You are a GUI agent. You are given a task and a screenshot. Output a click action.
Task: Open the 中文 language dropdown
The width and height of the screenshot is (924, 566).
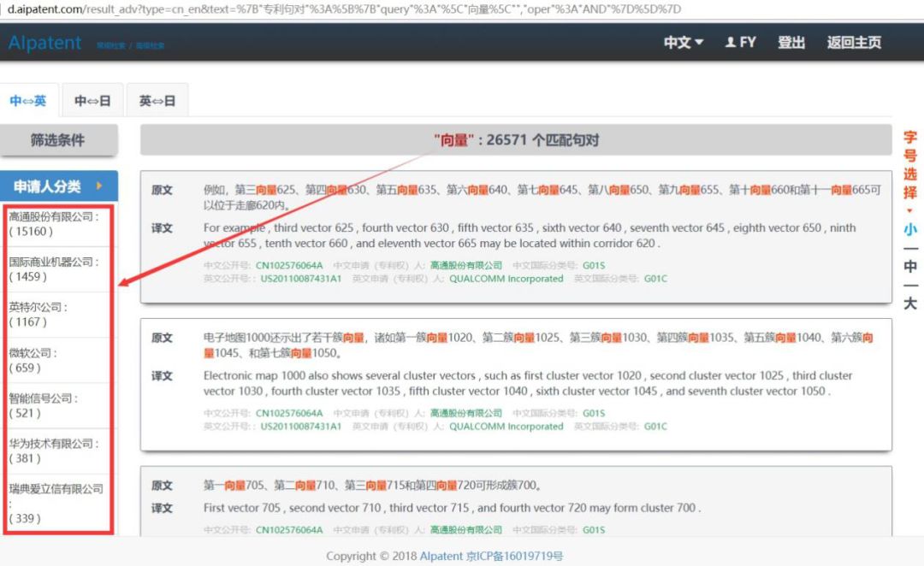[682, 42]
